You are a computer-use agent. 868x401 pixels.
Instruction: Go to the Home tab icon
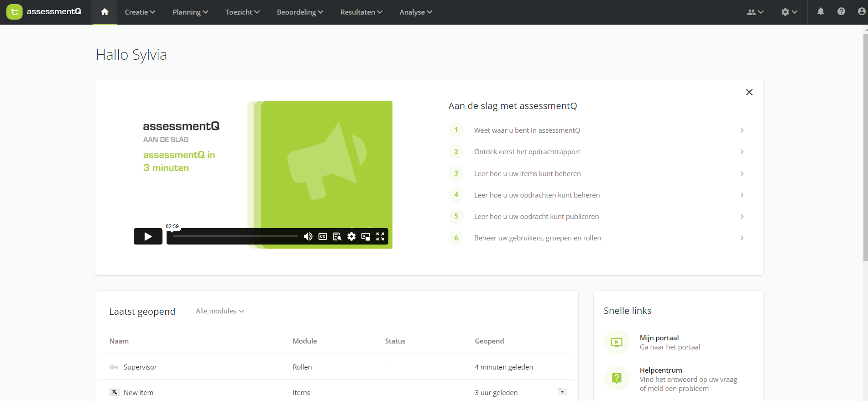pyautogui.click(x=105, y=12)
